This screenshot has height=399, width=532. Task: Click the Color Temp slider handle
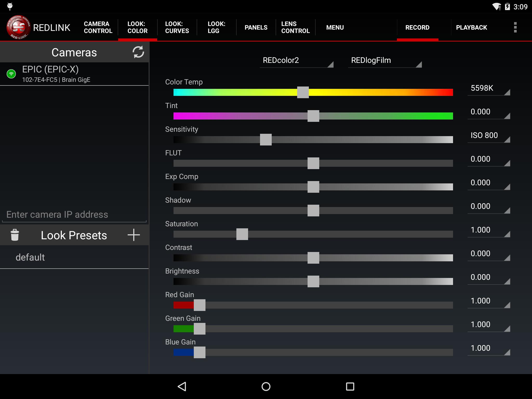303,92
